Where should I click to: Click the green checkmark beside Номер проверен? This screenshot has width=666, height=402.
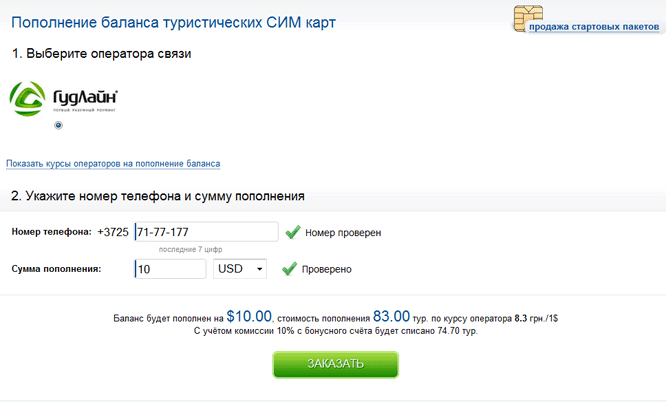(x=293, y=232)
